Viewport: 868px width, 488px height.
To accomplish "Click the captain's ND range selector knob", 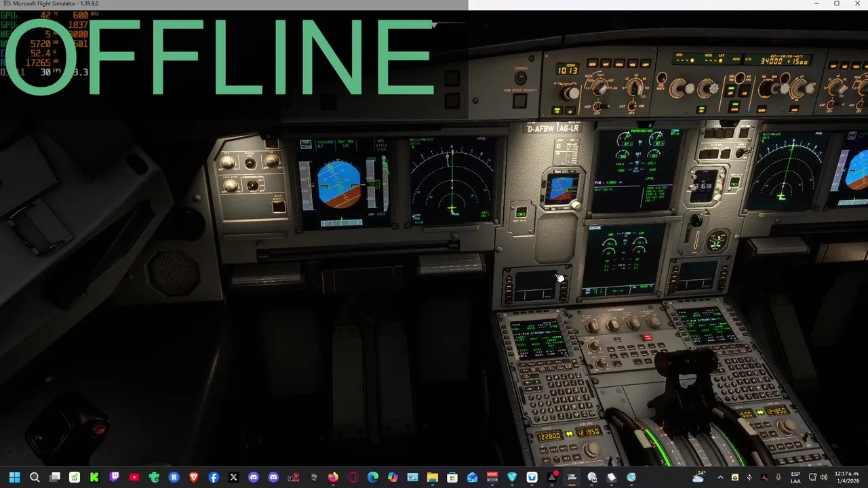I will [x=636, y=87].
